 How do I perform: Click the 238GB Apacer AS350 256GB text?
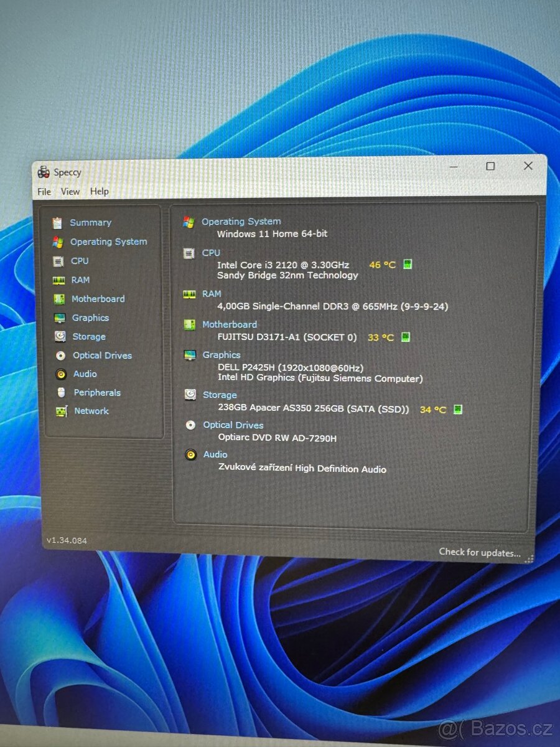[x=314, y=410]
